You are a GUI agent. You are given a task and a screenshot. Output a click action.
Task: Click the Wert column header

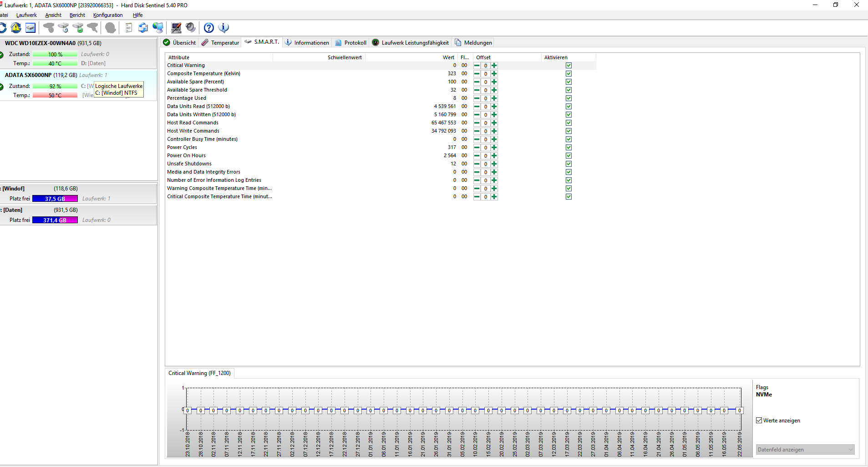[411, 57]
